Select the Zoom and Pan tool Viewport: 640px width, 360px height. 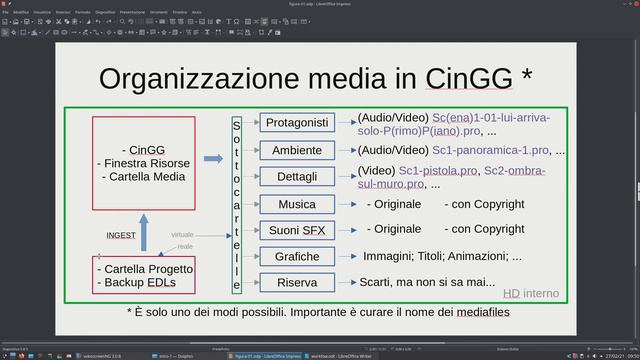13,32
